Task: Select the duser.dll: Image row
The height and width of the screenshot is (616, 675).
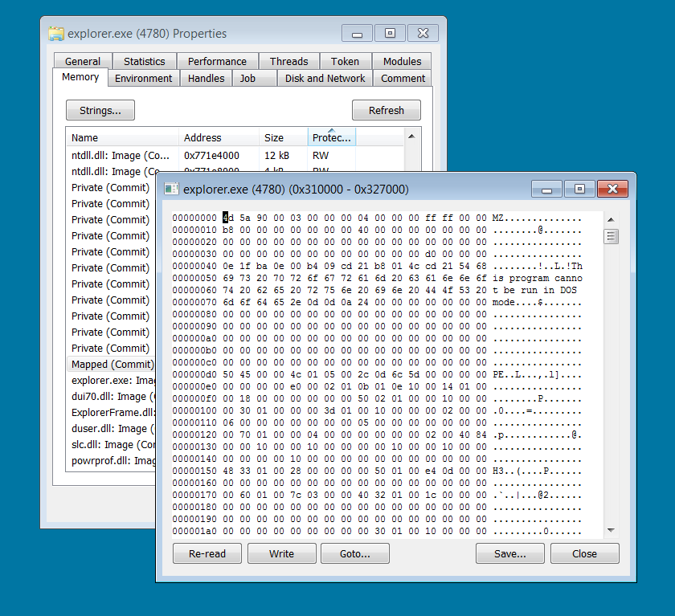Action: (x=112, y=428)
